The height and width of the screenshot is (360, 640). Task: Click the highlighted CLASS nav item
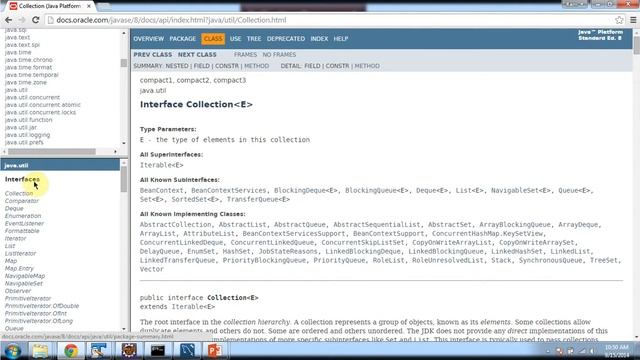tap(213, 39)
